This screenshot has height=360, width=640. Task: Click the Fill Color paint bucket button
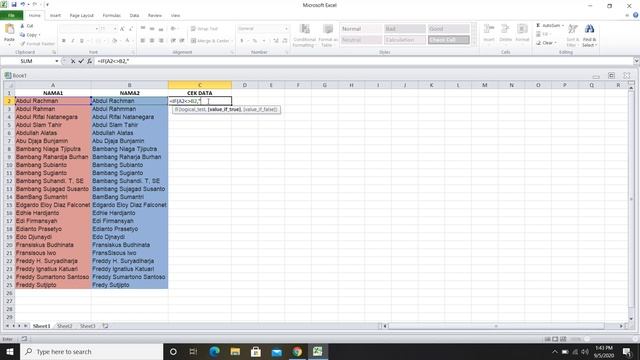[x=115, y=41]
